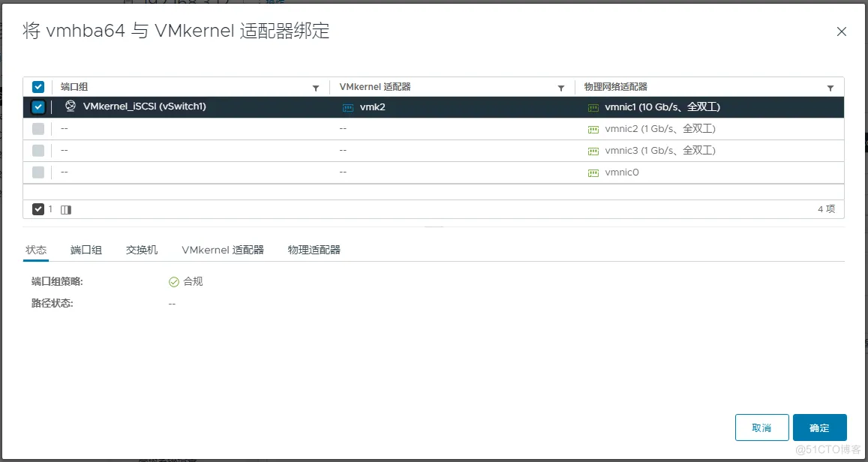Switch to the 状态 tab
The width and height of the screenshot is (868, 462).
point(36,250)
